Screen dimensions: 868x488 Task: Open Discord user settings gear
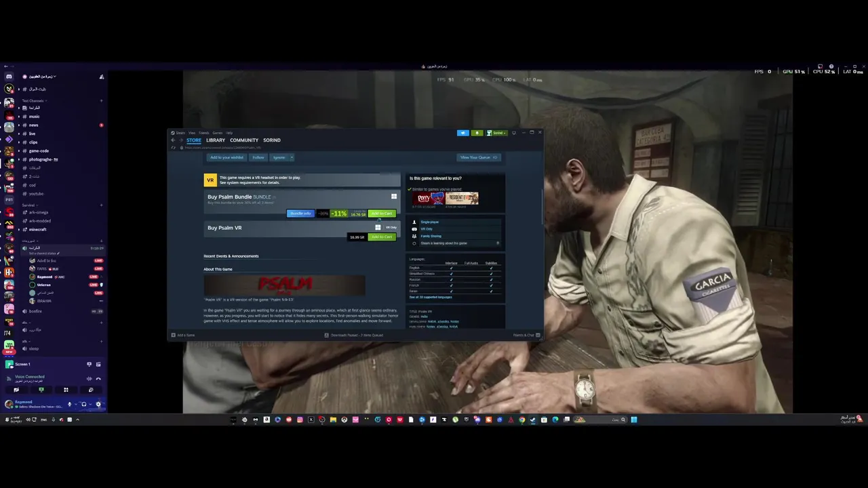tap(98, 404)
